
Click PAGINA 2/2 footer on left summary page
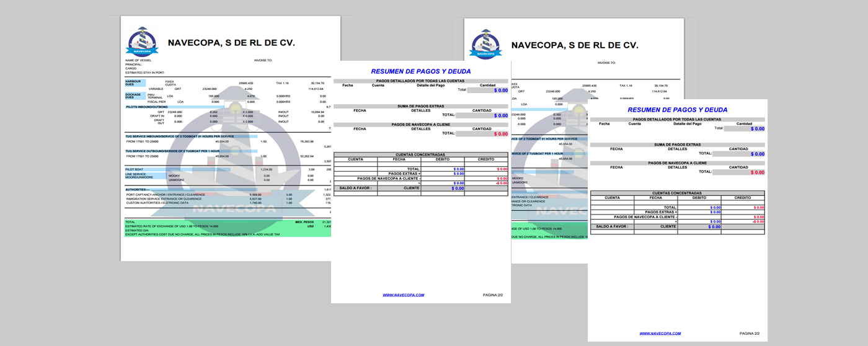(494, 295)
